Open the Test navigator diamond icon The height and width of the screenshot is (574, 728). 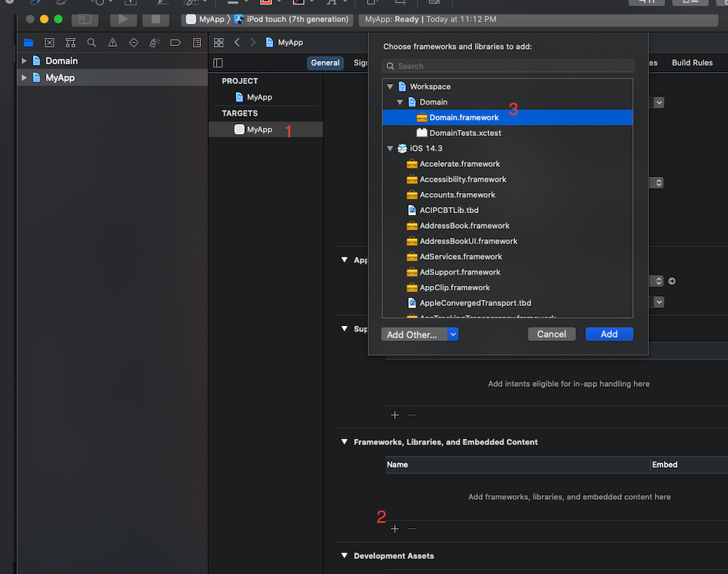tap(134, 43)
